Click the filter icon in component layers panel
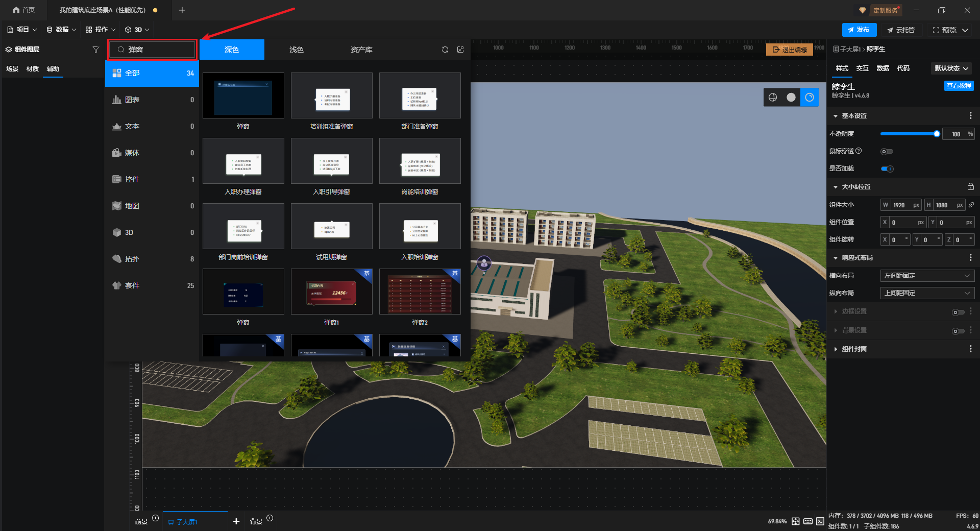Viewport: 980px width, 531px height. click(x=95, y=50)
